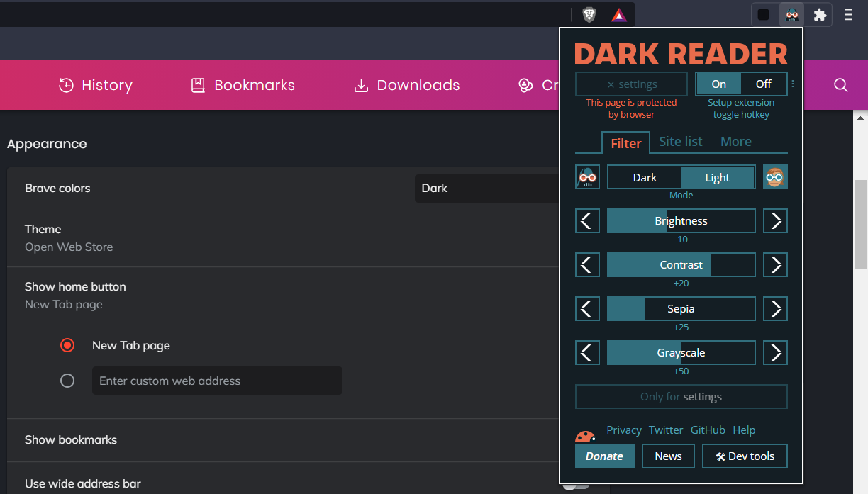Screen dimensions: 868x494
Task: Open Dev tools in Dark Reader
Action: 745,456
